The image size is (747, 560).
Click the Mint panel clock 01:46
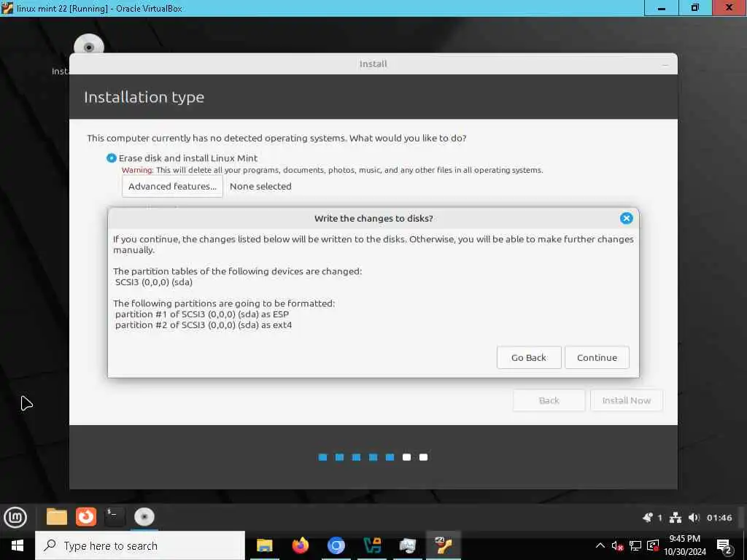point(719,518)
